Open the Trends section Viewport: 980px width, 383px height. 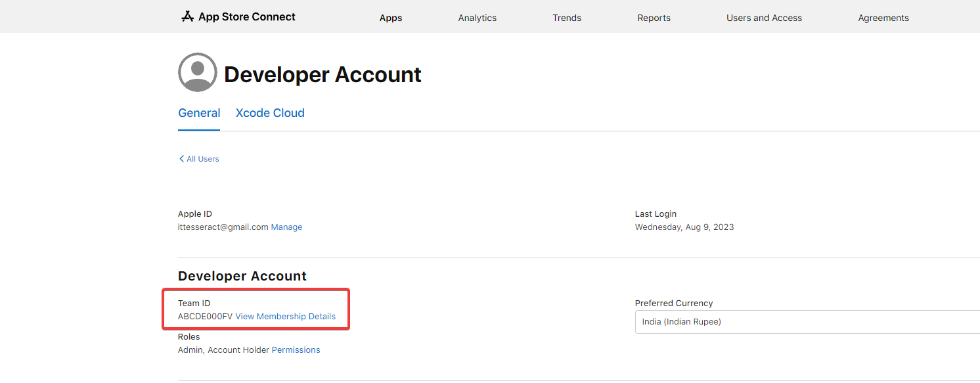click(566, 18)
